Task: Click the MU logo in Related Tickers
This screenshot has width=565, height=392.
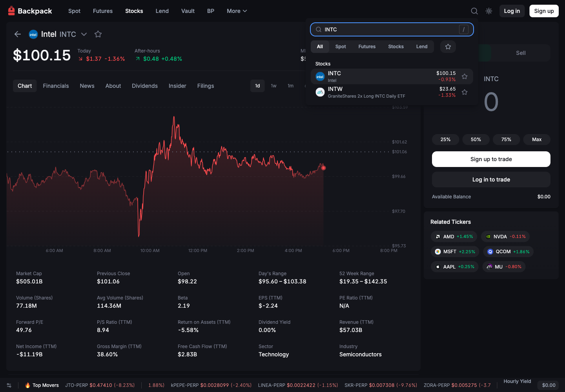Action: pos(489,267)
